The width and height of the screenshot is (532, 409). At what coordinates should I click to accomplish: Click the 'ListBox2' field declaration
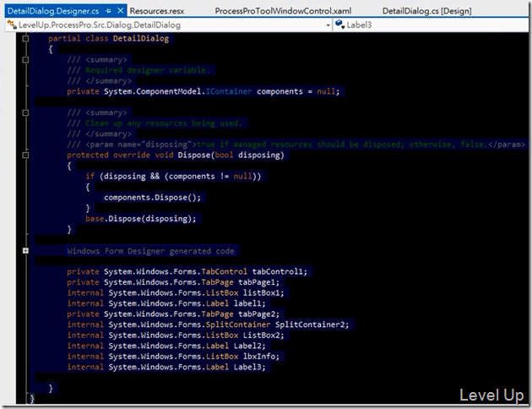click(176, 335)
